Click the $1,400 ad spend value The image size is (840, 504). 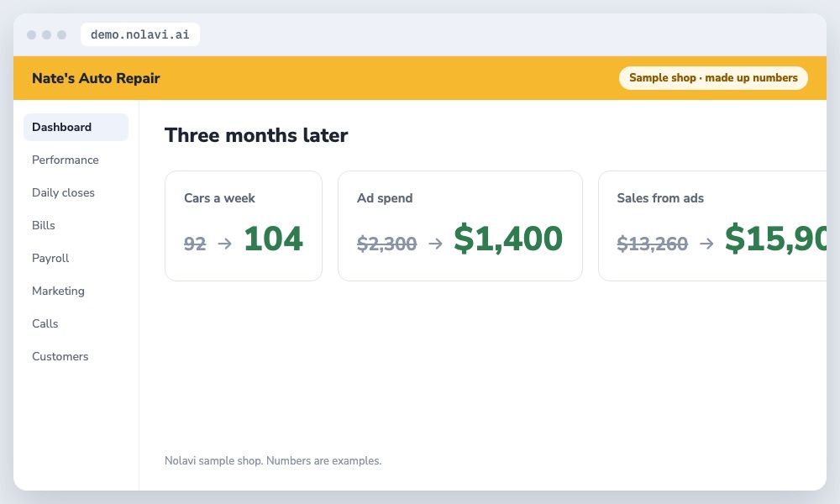pyautogui.click(x=508, y=239)
